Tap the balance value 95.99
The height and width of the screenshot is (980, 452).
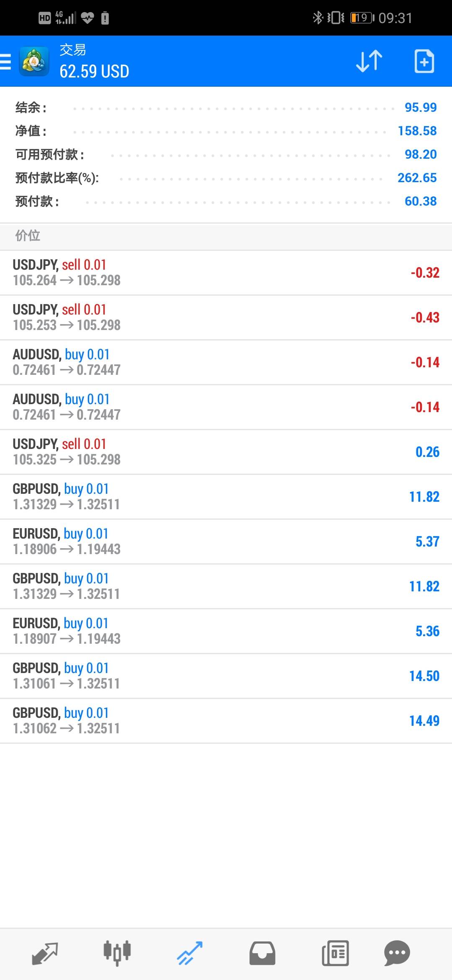click(x=420, y=108)
